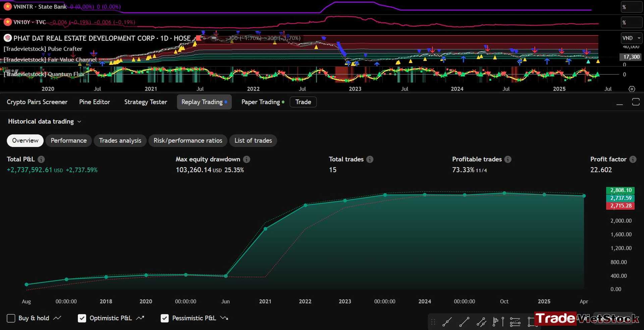This screenshot has height=330, width=644.
Task: Uncheck the Optimistic P&L checkbox
Action: [x=82, y=318]
